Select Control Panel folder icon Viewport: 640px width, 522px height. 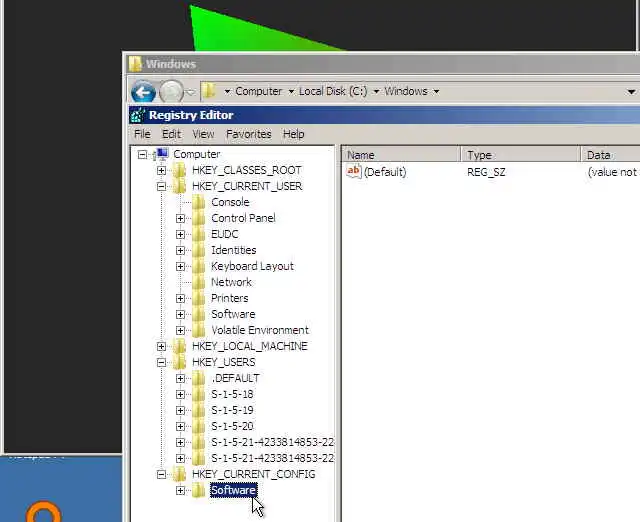198,218
